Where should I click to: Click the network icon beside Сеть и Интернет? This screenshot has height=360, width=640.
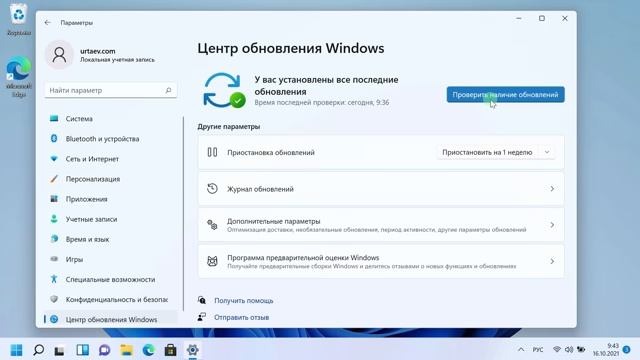click(54, 158)
